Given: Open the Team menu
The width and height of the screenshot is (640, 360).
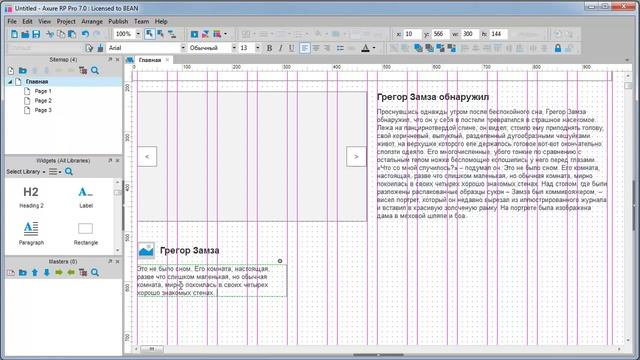Looking at the screenshot, I should point(141,21).
